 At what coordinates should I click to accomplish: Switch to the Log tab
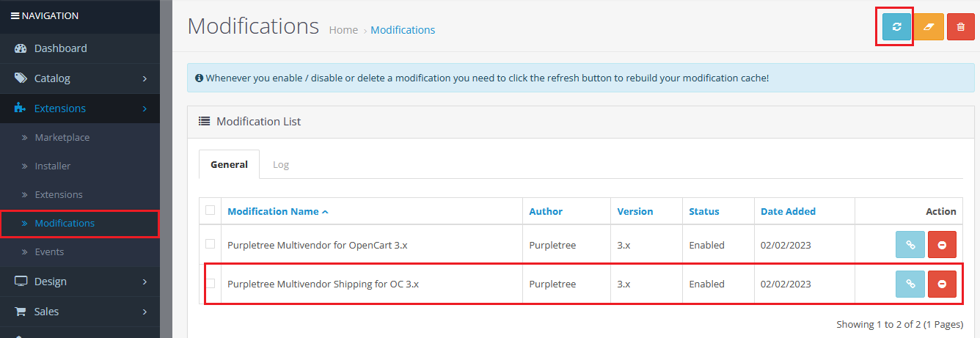pos(281,164)
